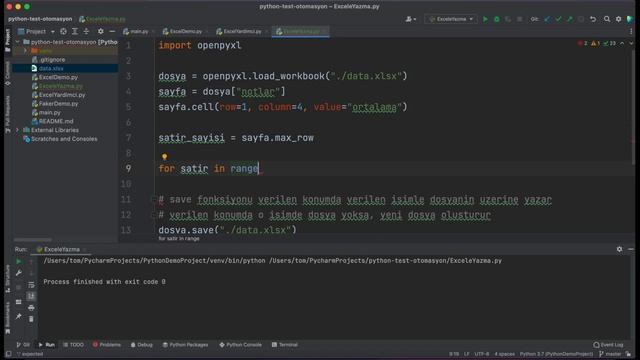Open .gitignore in the Project tree
Image resolution: width=640 pixels, height=360 pixels.
click(52, 60)
